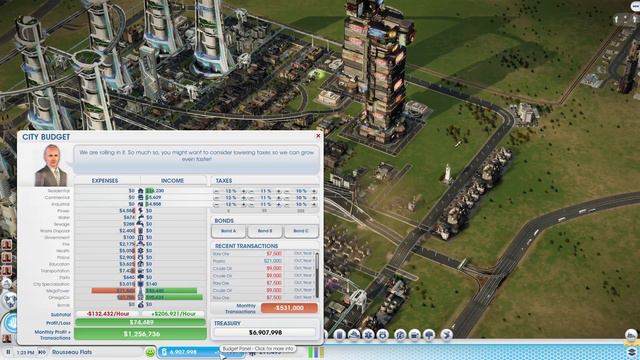Click the Residential house icon in budget
Screen dimensions: 640x360
click(140, 191)
